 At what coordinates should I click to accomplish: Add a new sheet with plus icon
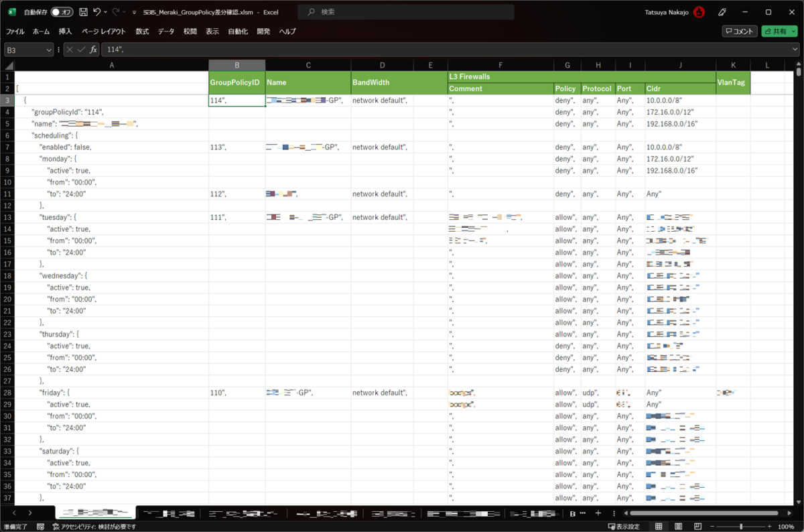coord(598,513)
